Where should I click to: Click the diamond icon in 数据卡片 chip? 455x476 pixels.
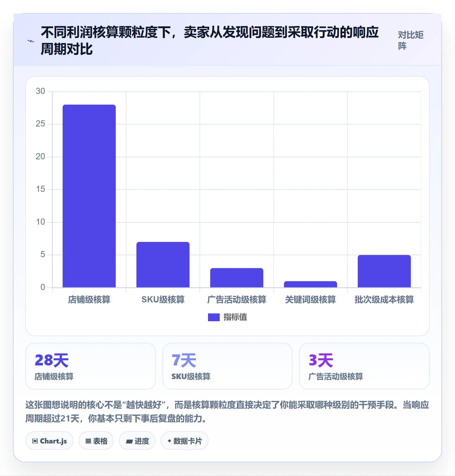(169, 441)
